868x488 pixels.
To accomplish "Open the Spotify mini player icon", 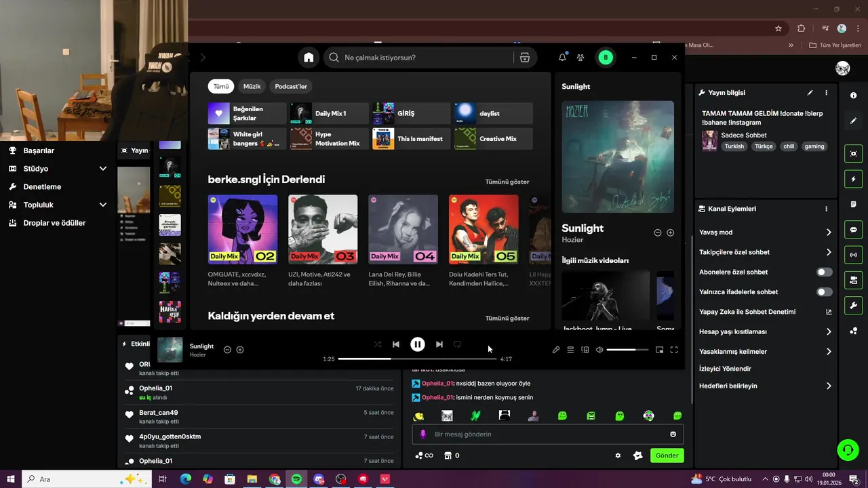I will [x=659, y=350].
